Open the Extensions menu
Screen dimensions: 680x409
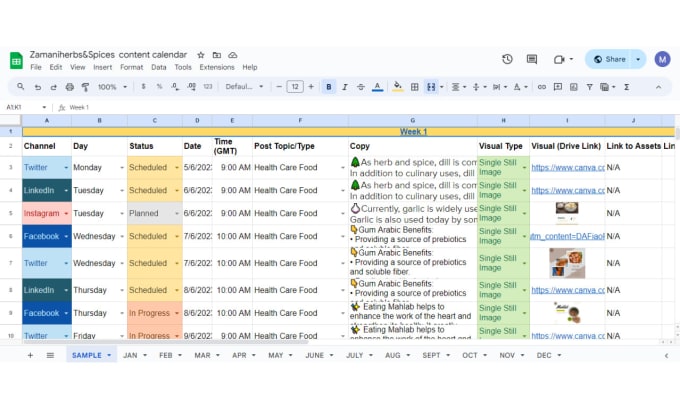(x=217, y=67)
